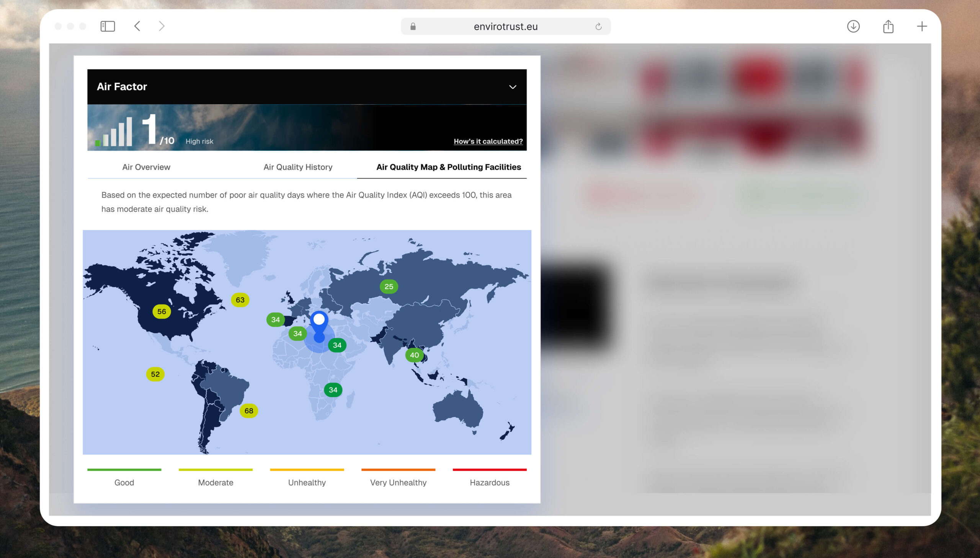Image resolution: width=980 pixels, height=558 pixels.
Task: Open the Air Quality History tab
Action: [298, 167]
